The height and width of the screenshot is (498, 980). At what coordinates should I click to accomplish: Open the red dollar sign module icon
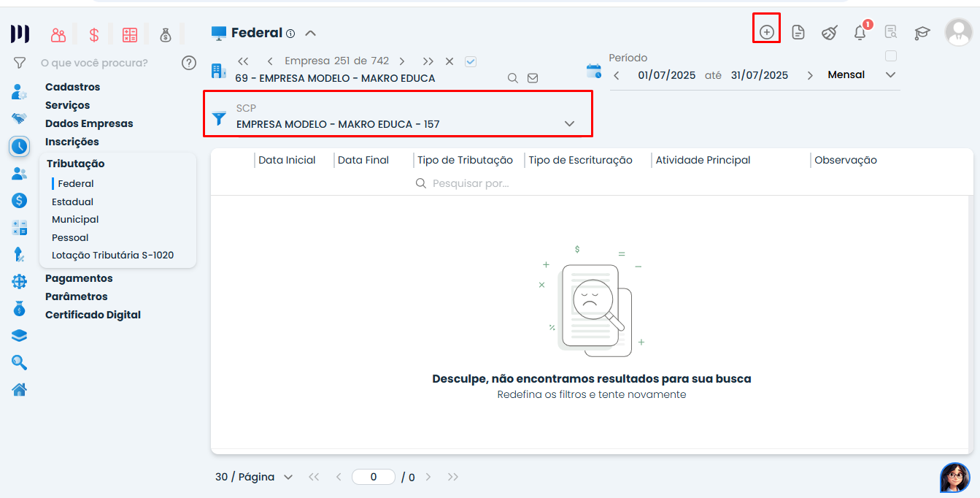tap(94, 34)
